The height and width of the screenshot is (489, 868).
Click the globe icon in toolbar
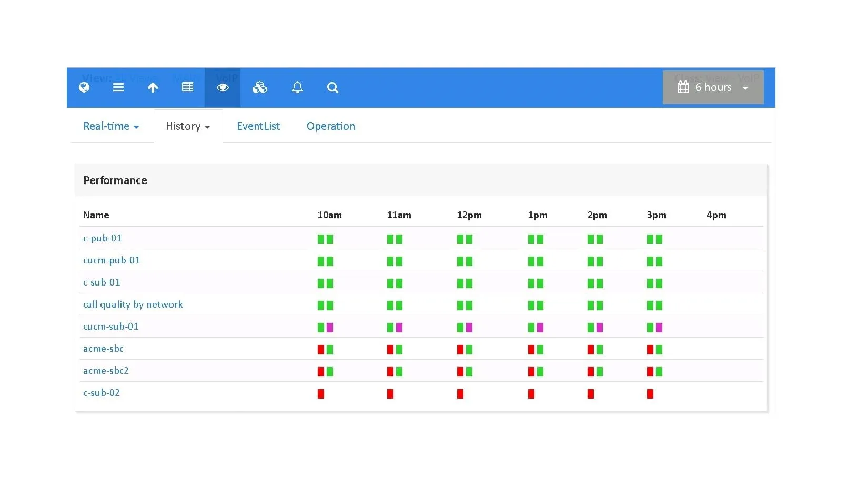pyautogui.click(x=84, y=87)
